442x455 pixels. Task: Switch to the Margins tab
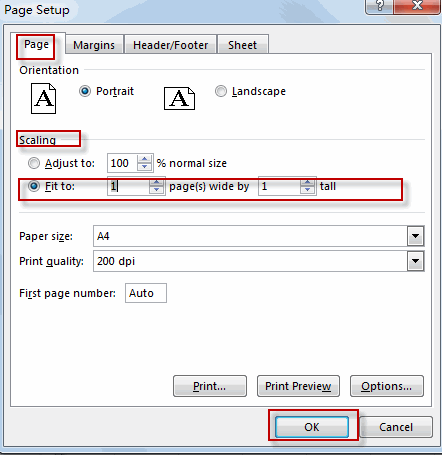[94, 45]
